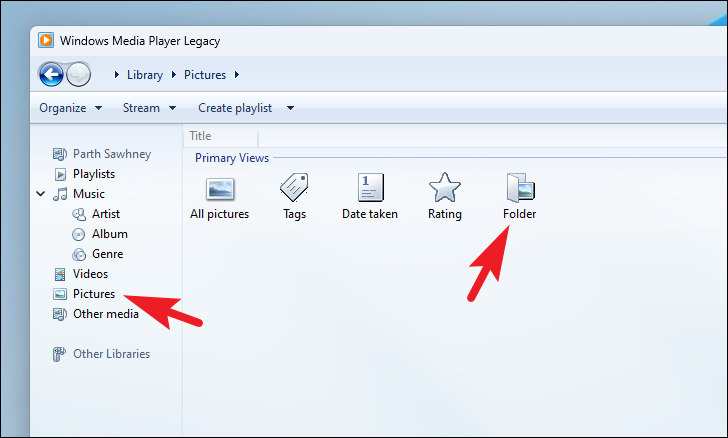
Task: Select Pictures in navigation pane
Action: (x=94, y=294)
